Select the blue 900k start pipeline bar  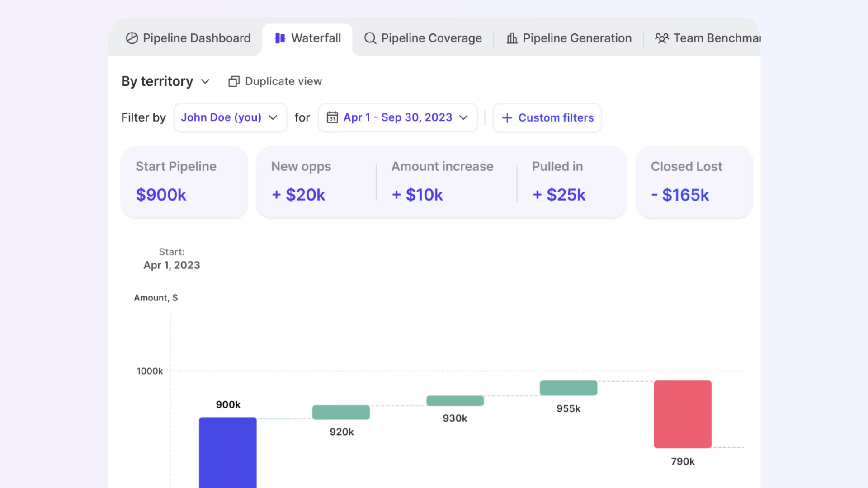click(x=227, y=452)
